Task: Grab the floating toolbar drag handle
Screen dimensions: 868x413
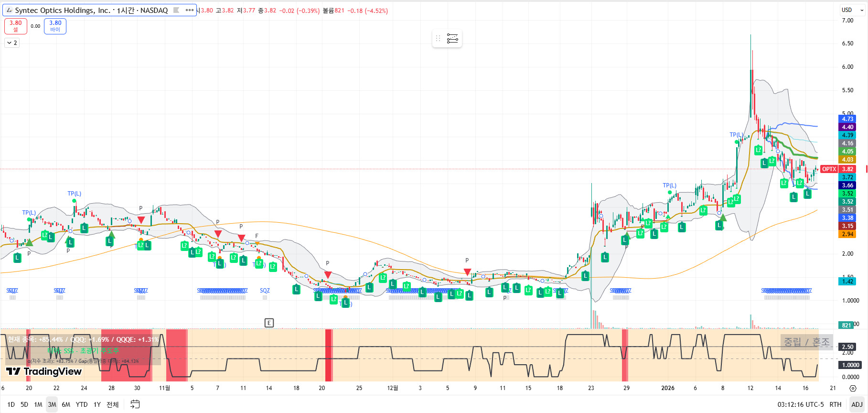Action: pyautogui.click(x=438, y=38)
